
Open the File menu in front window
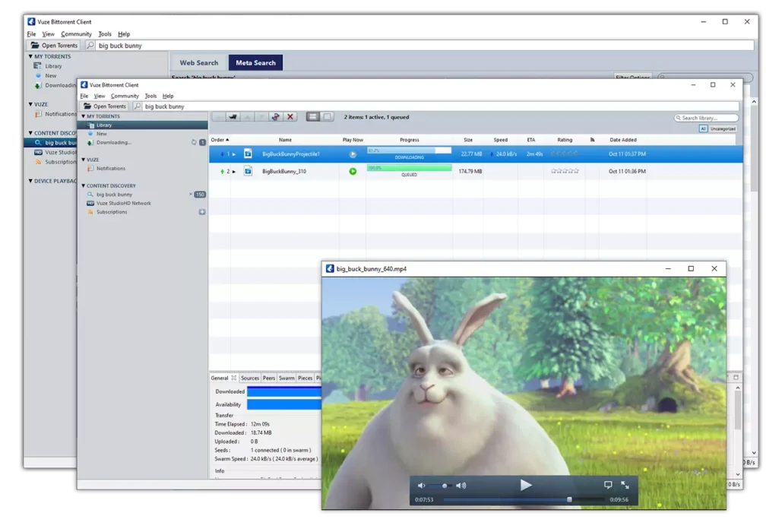[x=84, y=96]
